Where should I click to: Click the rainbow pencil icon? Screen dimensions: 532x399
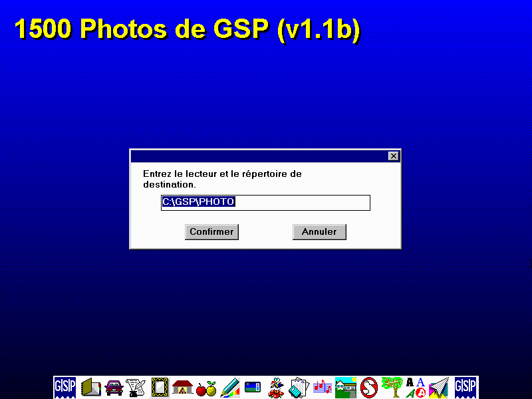[x=229, y=387]
